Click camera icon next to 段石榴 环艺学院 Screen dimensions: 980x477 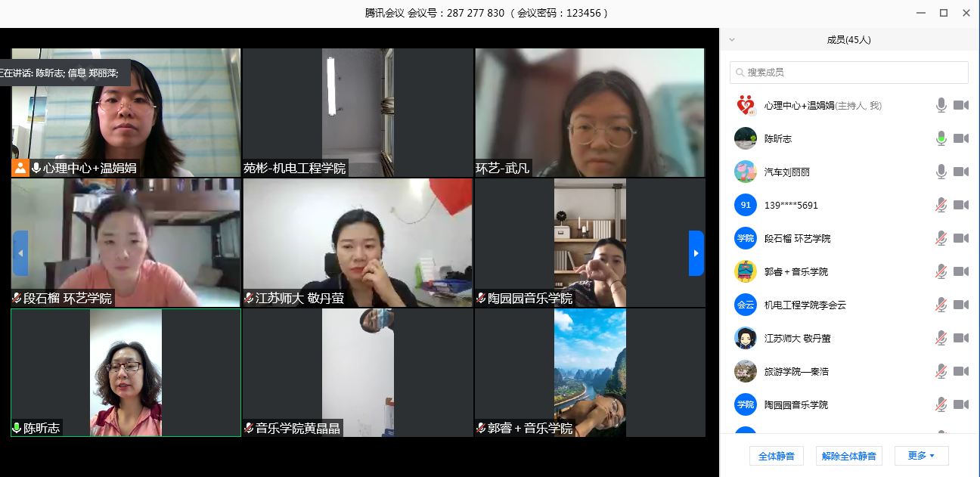[960, 238]
